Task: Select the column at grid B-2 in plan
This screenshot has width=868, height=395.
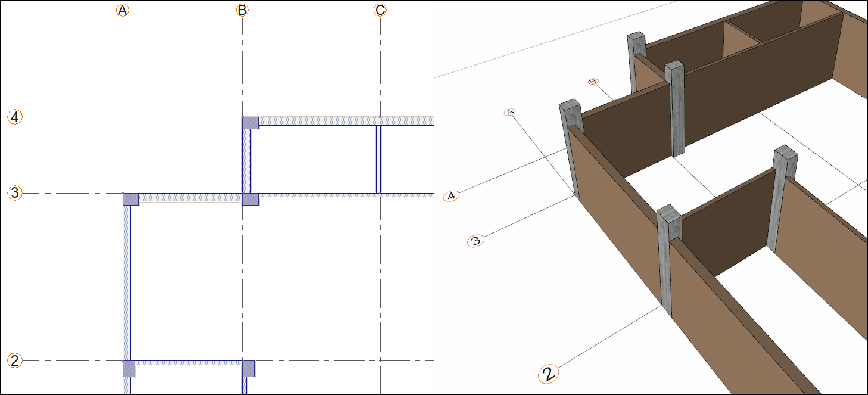Action: point(249,368)
